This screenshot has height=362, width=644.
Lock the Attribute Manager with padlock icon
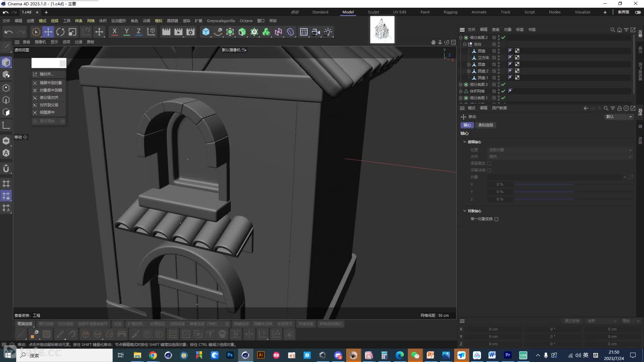[619, 108]
